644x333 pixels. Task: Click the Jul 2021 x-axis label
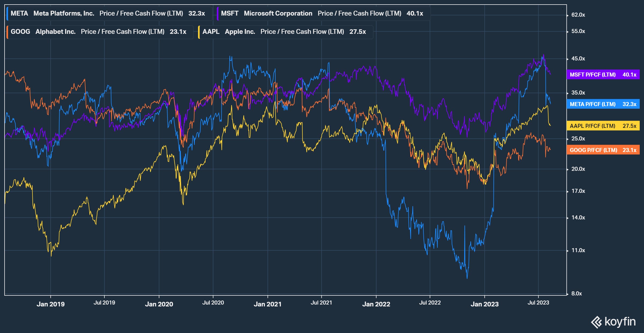pos(321,303)
